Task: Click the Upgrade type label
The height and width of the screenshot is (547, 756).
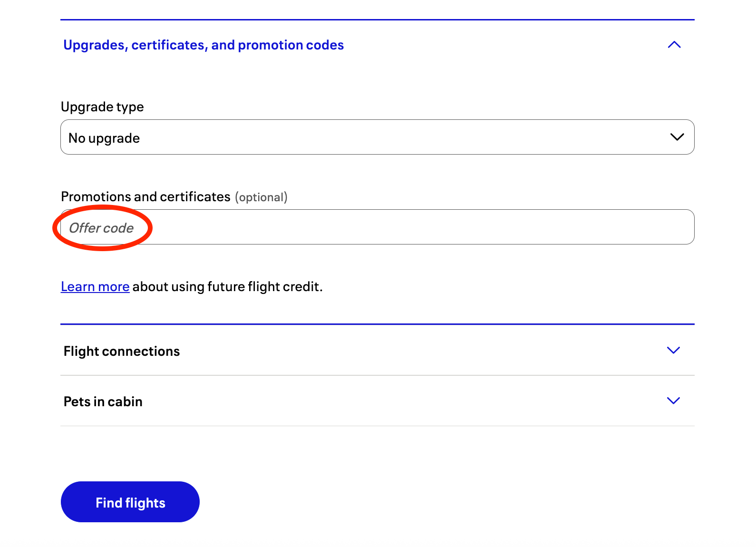Action: (102, 106)
